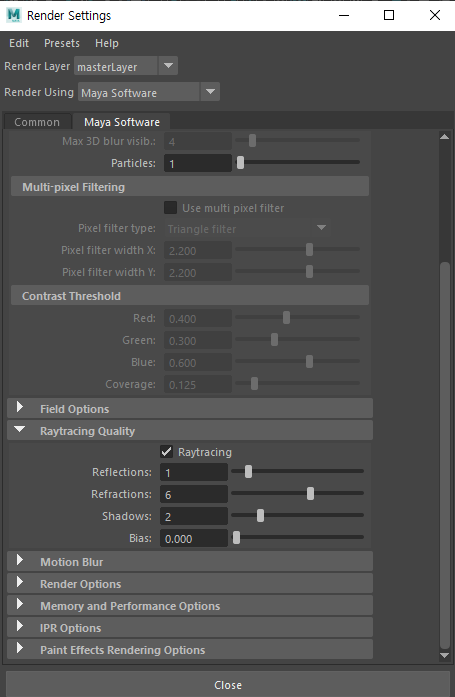Click the Close button at the bottom

click(x=228, y=685)
